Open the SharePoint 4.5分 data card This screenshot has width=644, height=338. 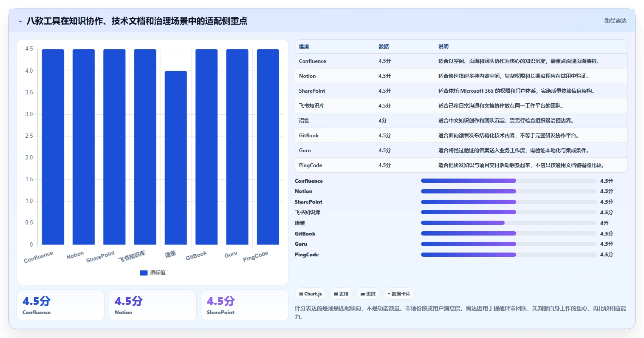click(x=245, y=305)
